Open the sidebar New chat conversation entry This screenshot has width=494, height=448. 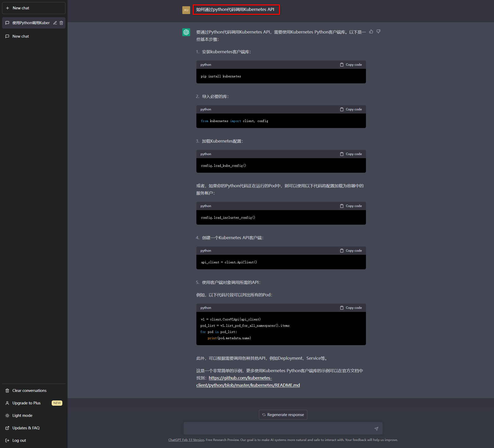(x=34, y=36)
